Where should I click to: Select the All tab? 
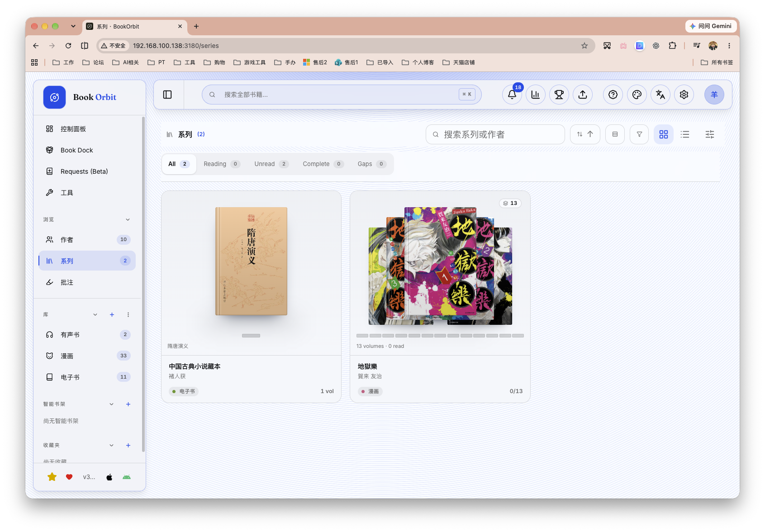(x=179, y=164)
